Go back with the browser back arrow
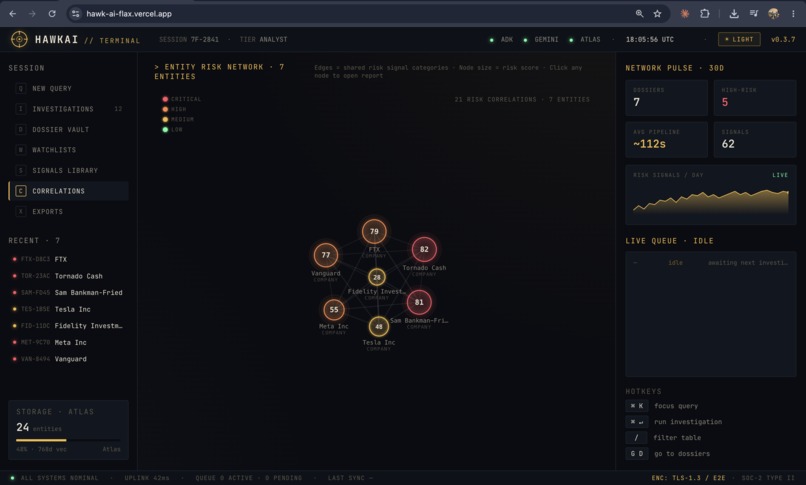Viewport: 806px width, 485px height. (x=13, y=14)
